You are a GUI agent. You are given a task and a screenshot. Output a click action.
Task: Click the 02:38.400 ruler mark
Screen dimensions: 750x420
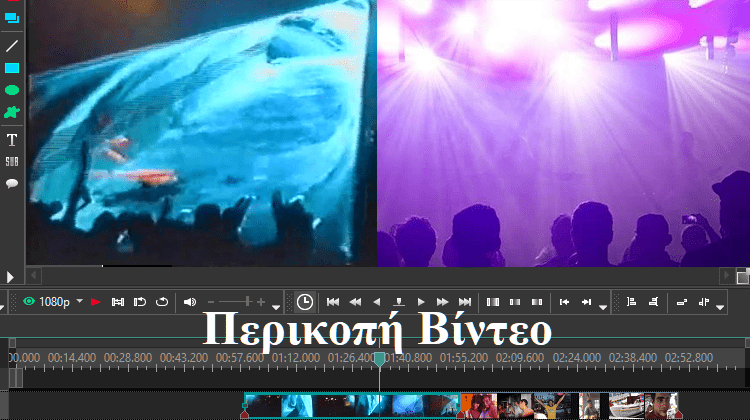pyautogui.click(x=632, y=358)
